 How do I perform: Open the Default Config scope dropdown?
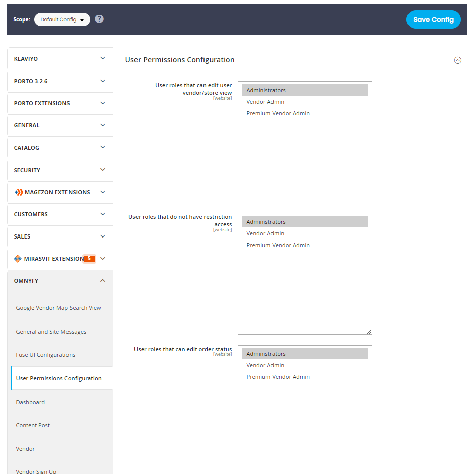62,20
